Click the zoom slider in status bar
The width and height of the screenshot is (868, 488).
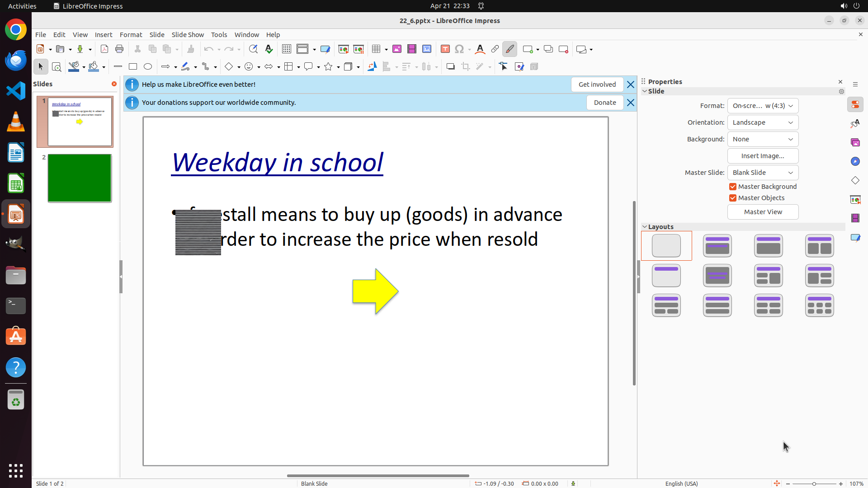[814, 483]
